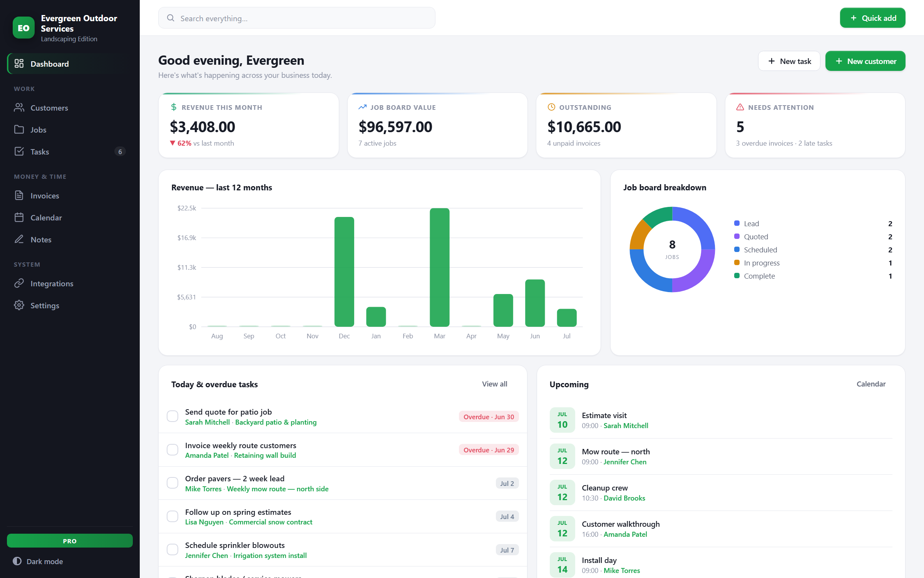The image size is (924, 578).
Task: Click the Jobs folder icon
Action: (x=19, y=129)
